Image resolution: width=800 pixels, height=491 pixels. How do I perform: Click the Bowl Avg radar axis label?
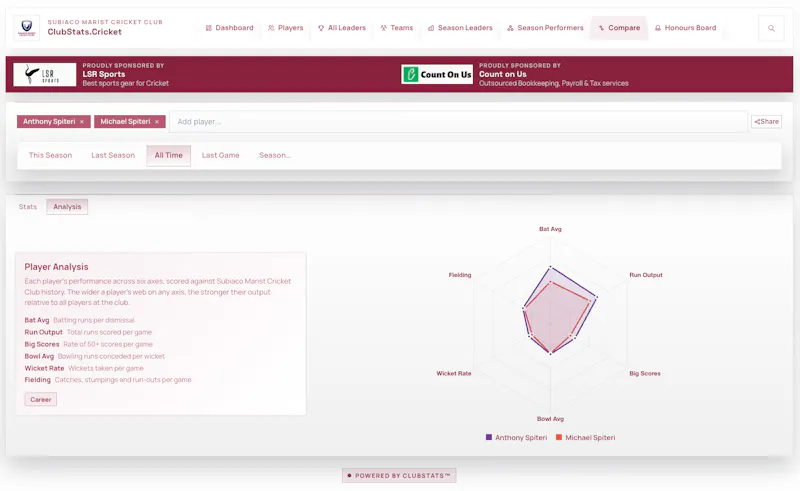pyautogui.click(x=550, y=419)
